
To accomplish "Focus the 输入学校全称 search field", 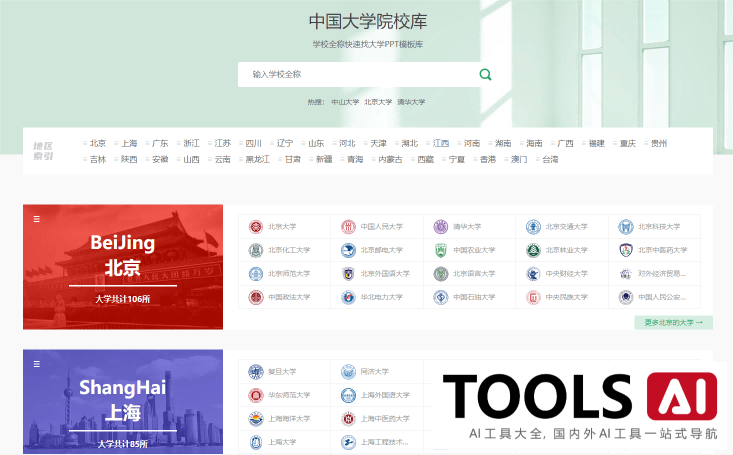I will (355, 74).
